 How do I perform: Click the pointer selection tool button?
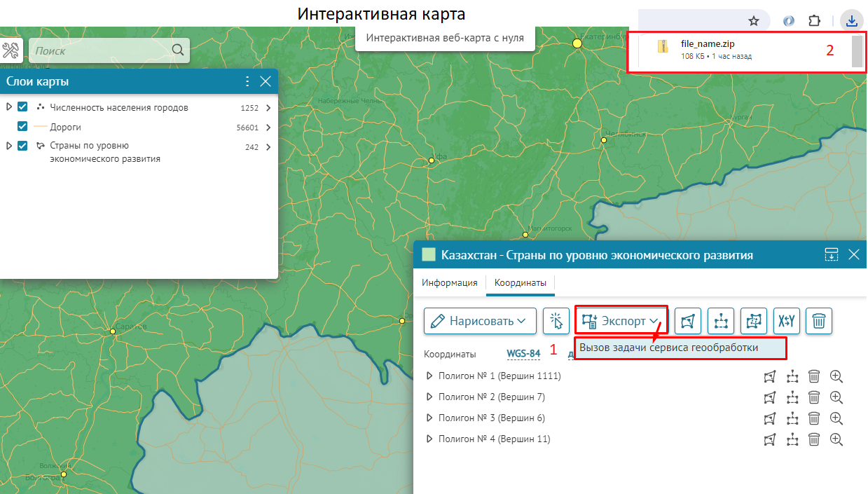click(556, 321)
